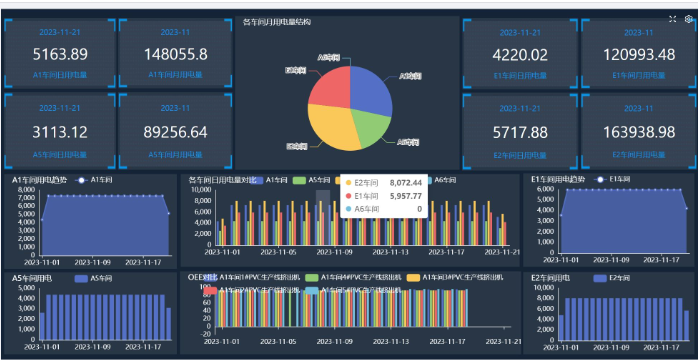
Task: Click the A1车间月用电量 card label
Action: click(x=175, y=75)
